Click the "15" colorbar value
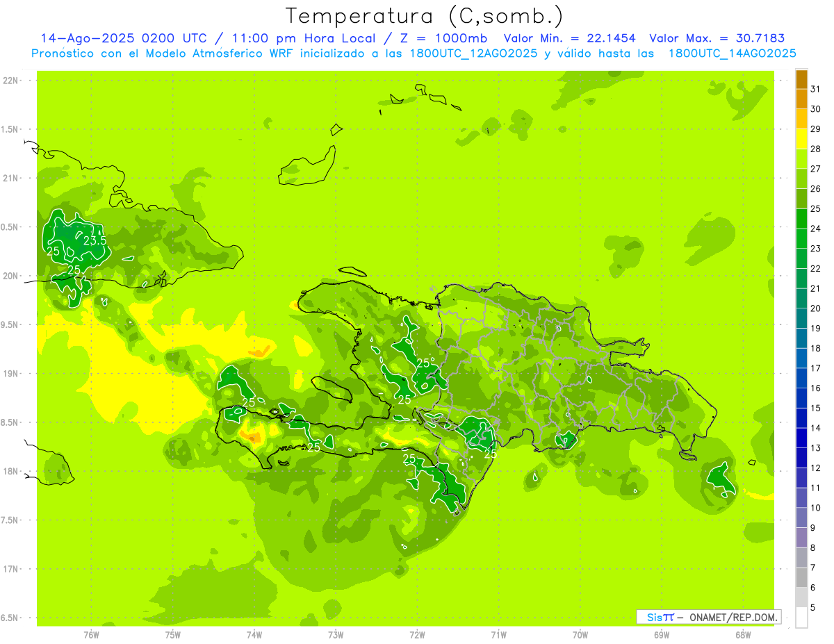The width and height of the screenshot is (834, 644). (816, 408)
